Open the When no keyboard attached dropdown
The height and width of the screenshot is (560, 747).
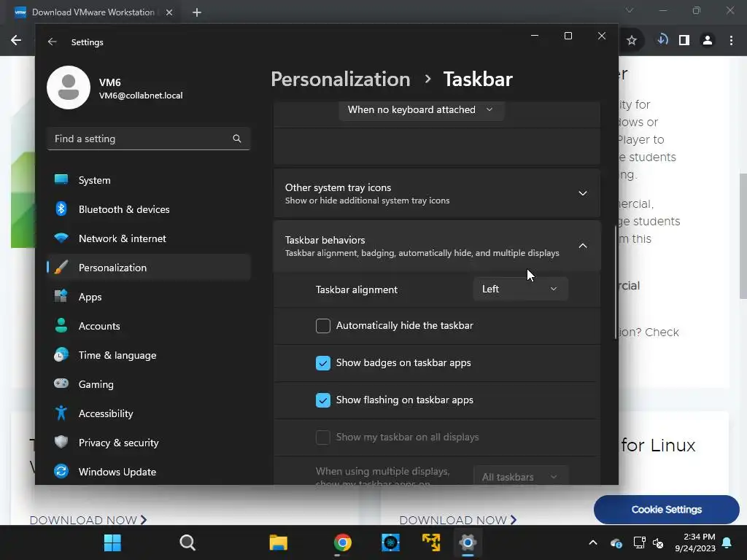coord(421,109)
